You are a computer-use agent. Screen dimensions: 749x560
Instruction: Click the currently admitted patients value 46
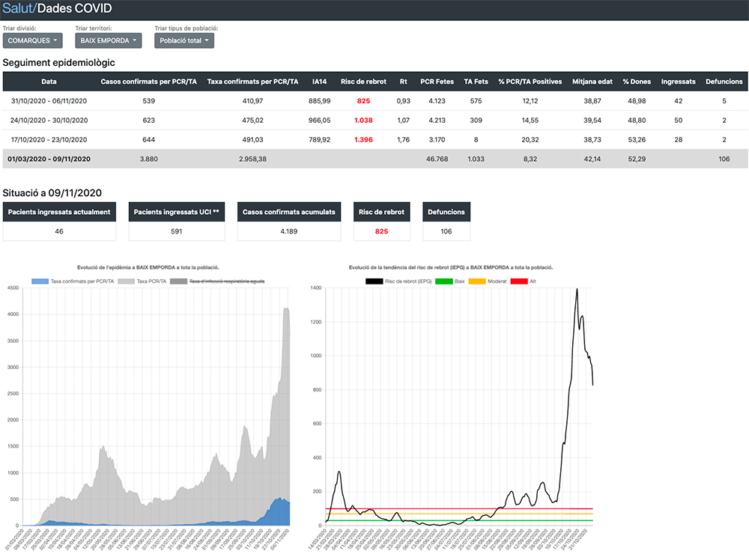[x=59, y=231]
